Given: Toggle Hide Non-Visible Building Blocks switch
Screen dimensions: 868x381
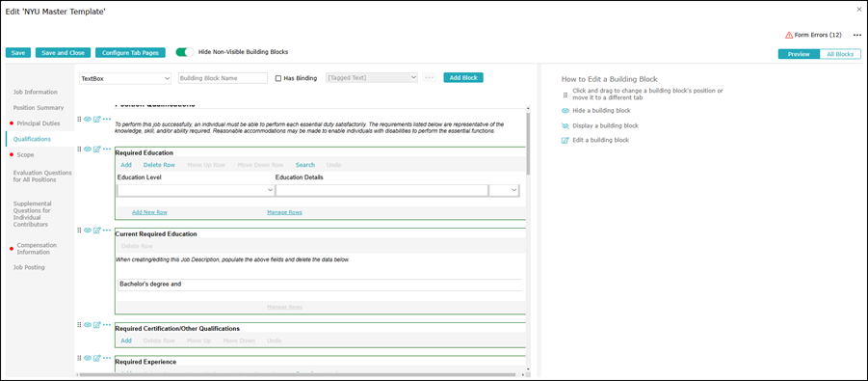Looking at the screenshot, I should [185, 52].
